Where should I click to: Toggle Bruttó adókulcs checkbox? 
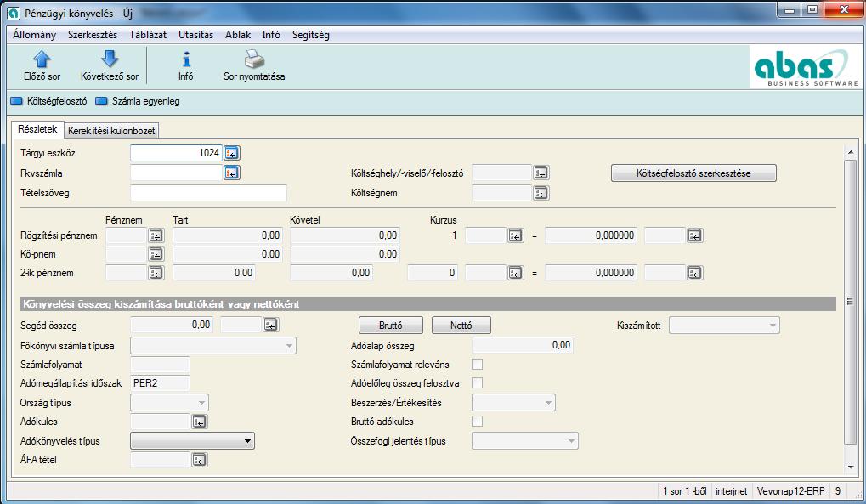pyautogui.click(x=477, y=421)
